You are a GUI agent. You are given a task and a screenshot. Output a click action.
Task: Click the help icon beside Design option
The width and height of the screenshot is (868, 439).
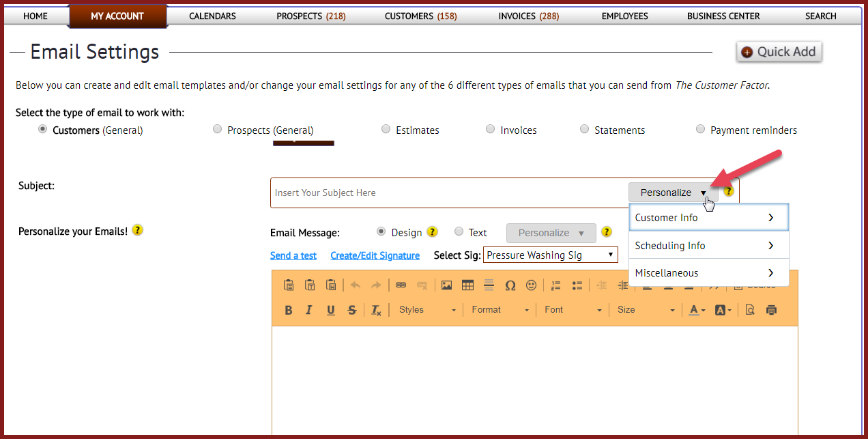point(432,232)
